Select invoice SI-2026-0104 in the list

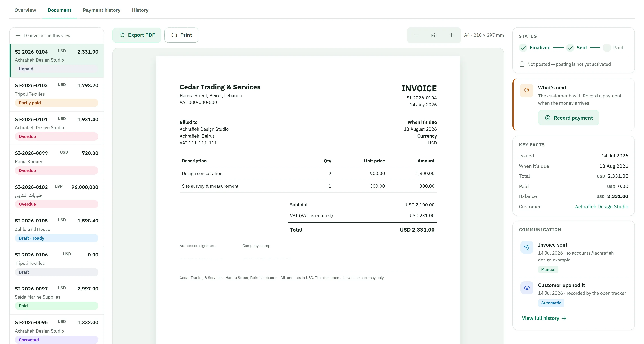[57, 60]
